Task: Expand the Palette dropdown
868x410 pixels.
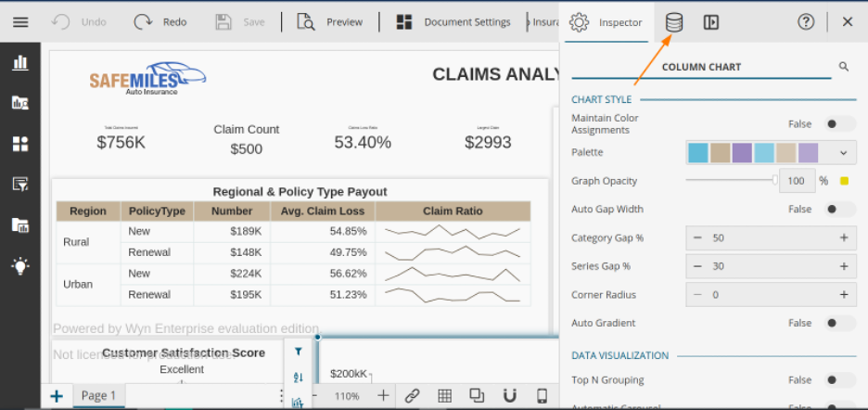Action: tap(843, 152)
